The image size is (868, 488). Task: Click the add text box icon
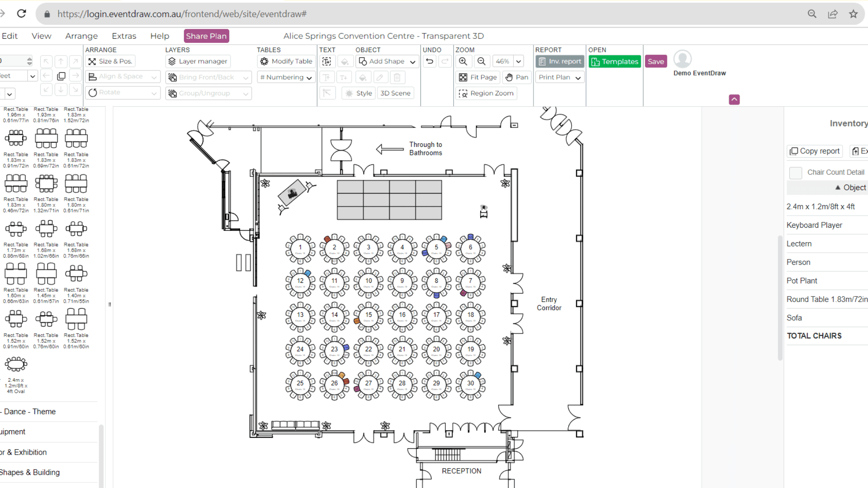point(327,61)
